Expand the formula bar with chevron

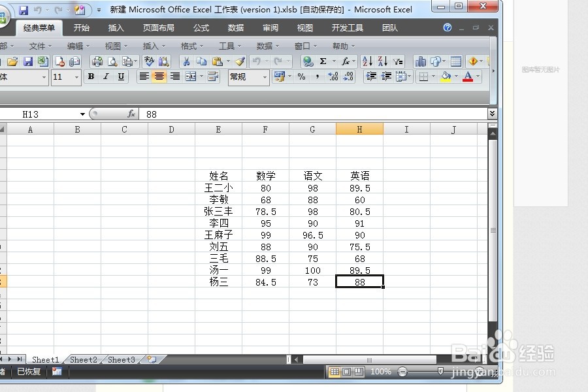pyautogui.click(x=493, y=113)
